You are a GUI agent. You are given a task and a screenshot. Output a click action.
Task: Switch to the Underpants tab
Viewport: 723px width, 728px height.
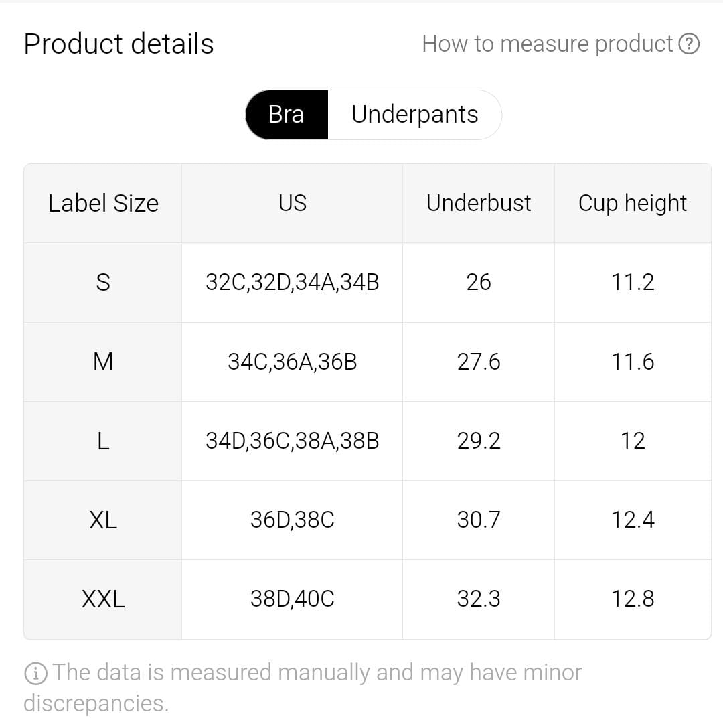click(x=414, y=115)
